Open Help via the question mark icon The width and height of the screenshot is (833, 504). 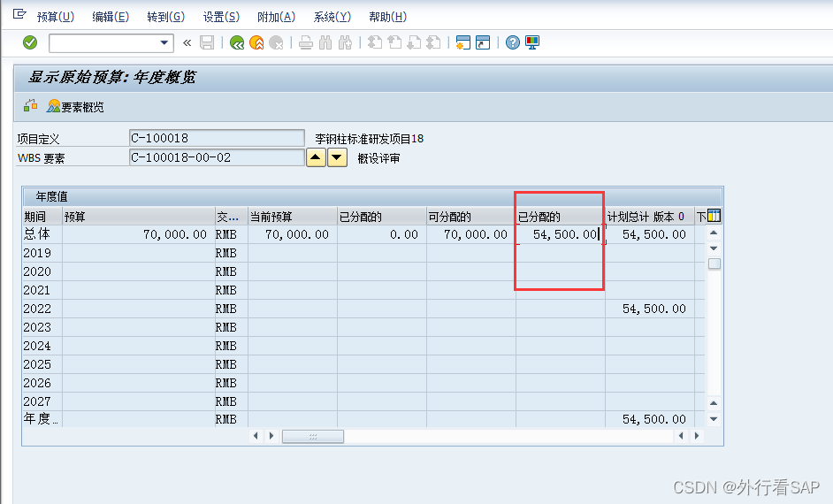click(513, 42)
